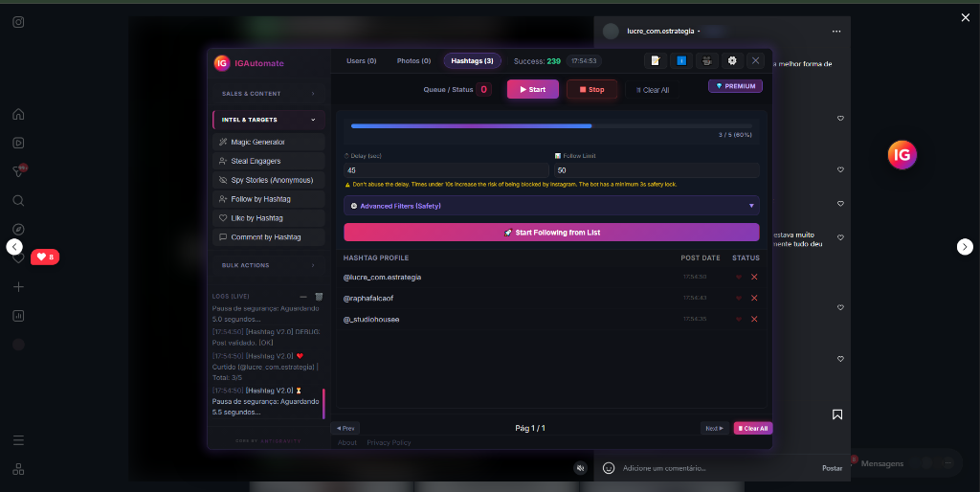Open the Meta apps grid icon
The width and height of the screenshot is (980, 492).
coord(19,469)
